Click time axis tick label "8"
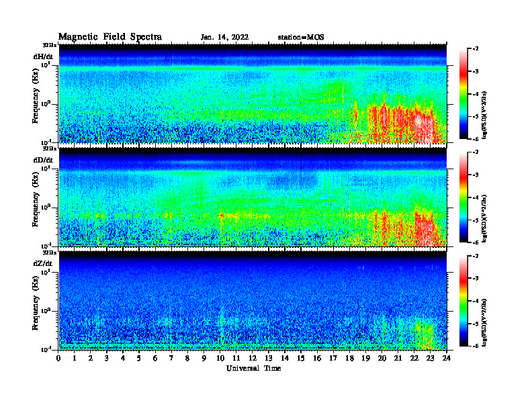 click(187, 358)
